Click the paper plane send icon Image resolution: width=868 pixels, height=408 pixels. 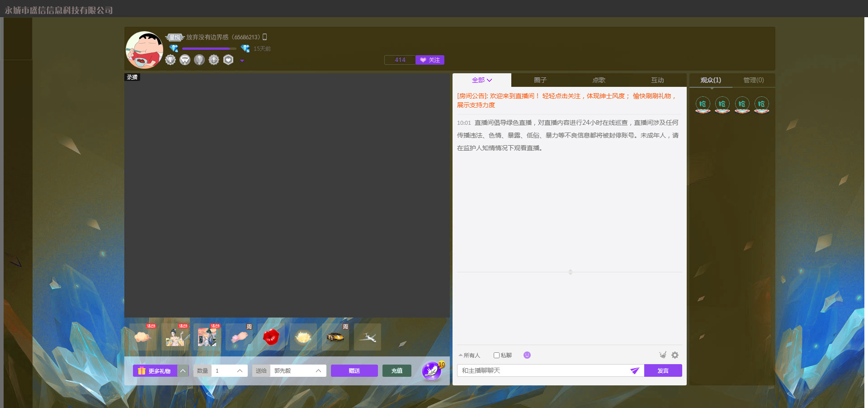click(635, 370)
